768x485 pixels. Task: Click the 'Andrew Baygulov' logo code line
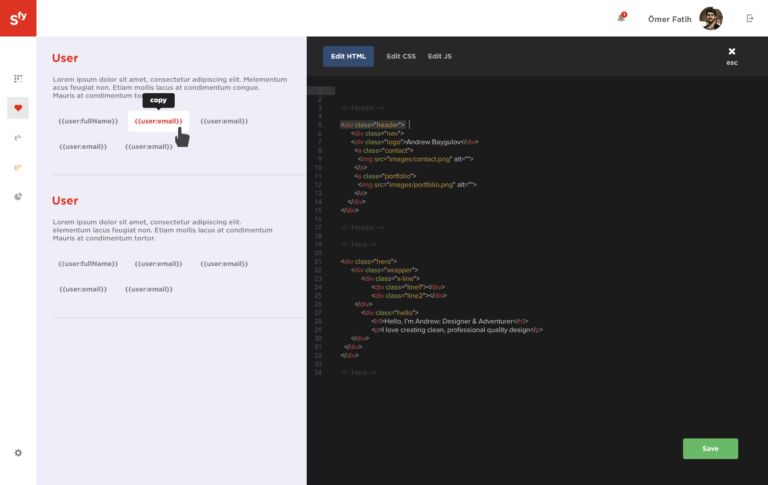point(414,142)
